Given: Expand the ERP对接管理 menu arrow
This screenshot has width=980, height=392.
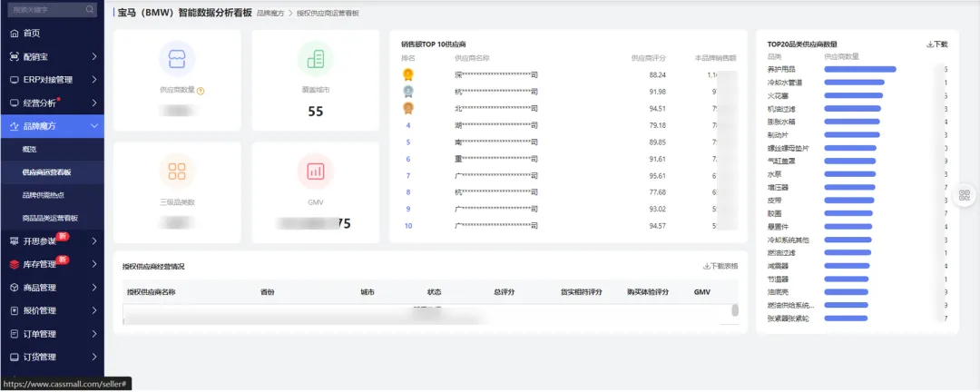Looking at the screenshot, I should pyautogui.click(x=93, y=80).
